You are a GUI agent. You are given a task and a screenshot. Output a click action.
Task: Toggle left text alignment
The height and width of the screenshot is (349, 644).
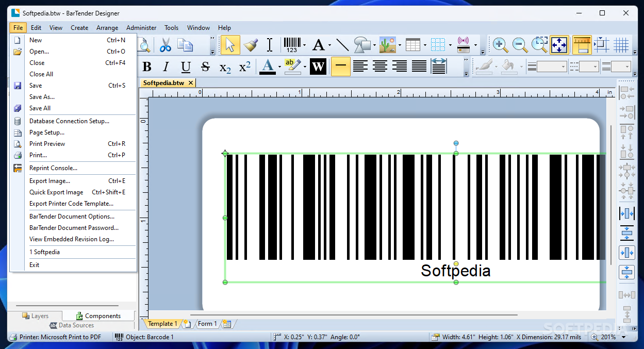360,67
